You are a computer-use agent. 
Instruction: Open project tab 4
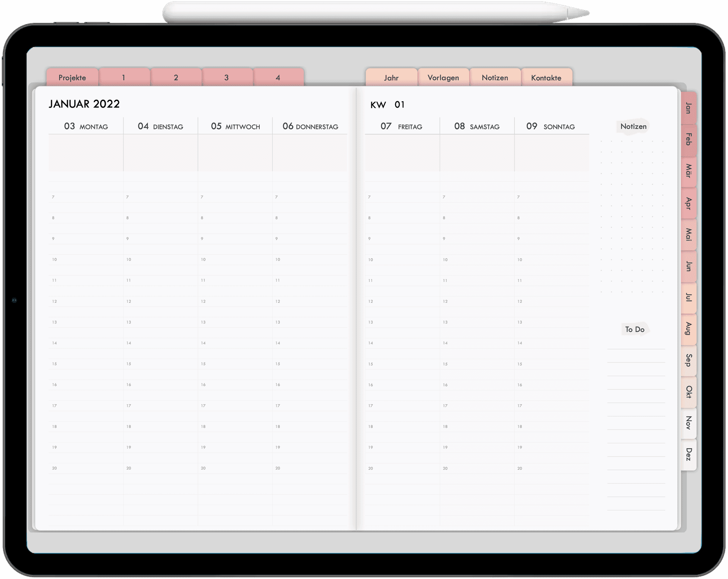pyautogui.click(x=278, y=77)
